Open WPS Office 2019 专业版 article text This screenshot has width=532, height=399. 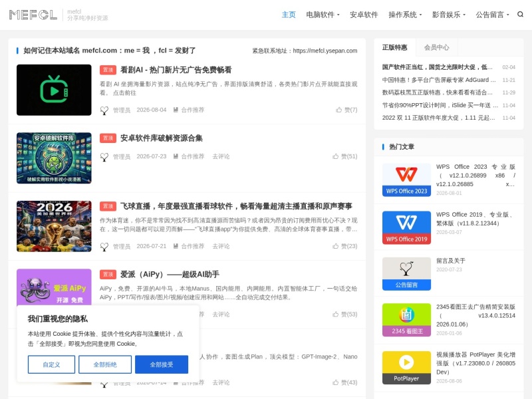point(475,219)
